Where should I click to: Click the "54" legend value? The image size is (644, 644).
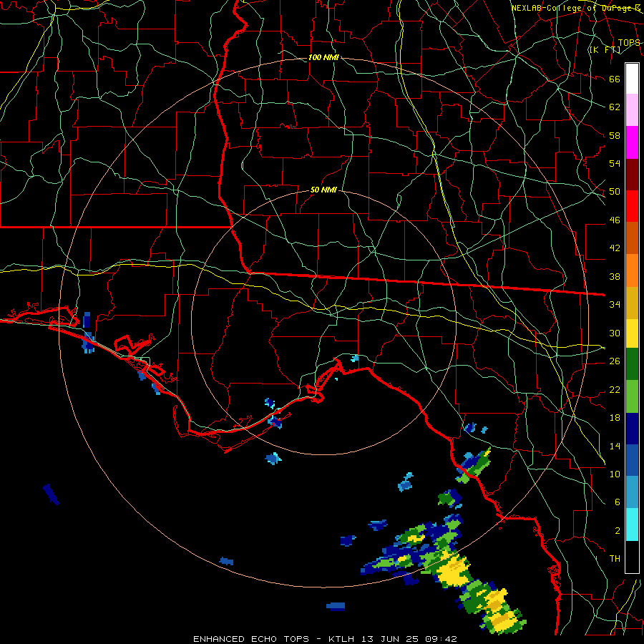[615, 163]
